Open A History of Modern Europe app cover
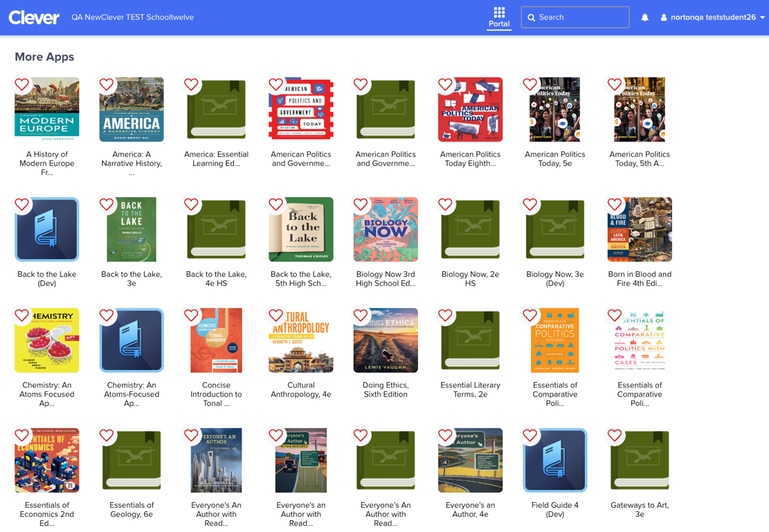 (47, 109)
